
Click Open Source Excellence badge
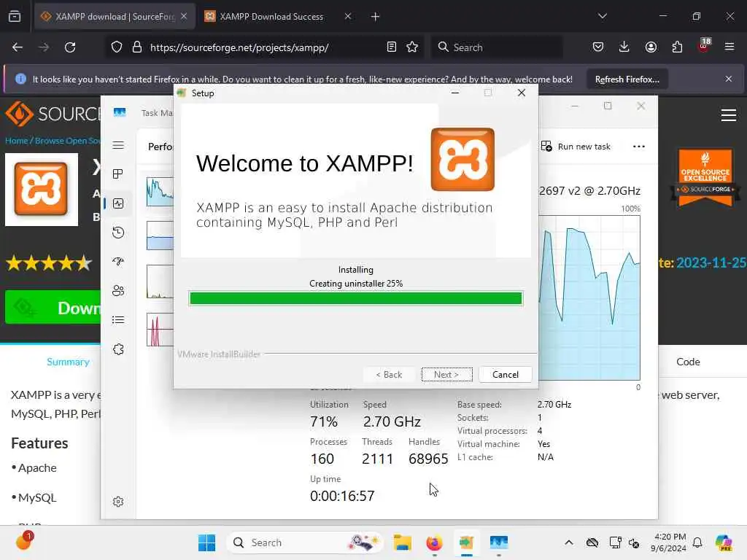705,177
